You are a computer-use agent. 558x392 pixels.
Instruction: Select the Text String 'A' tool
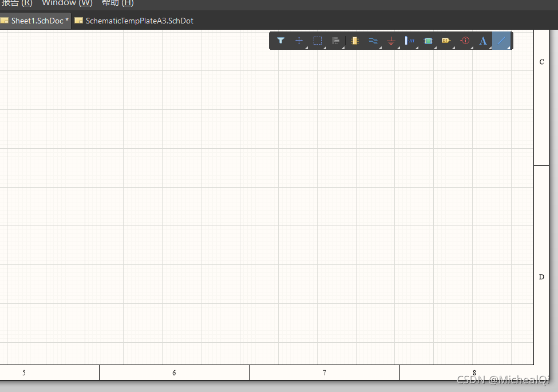(482, 41)
